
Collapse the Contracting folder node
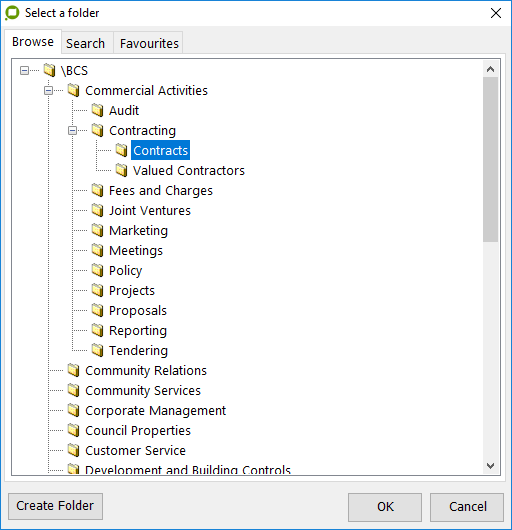72,130
